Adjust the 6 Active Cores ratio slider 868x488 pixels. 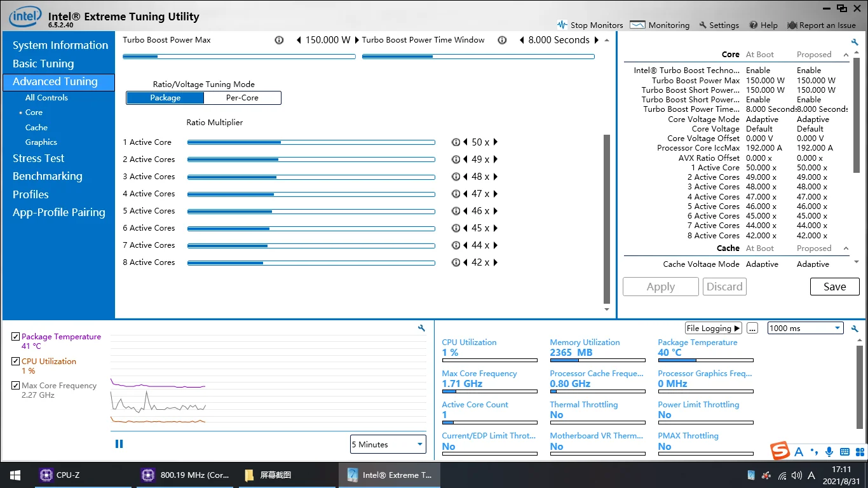(311, 228)
